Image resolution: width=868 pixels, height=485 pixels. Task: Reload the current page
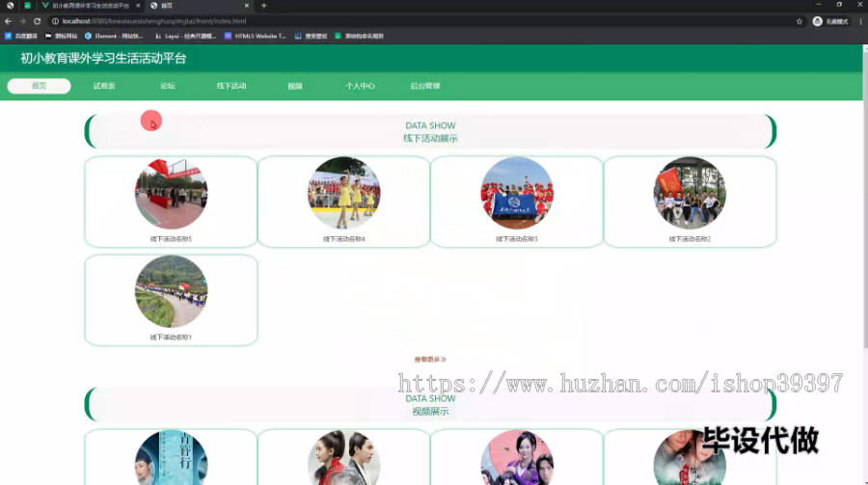(x=37, y=21)
